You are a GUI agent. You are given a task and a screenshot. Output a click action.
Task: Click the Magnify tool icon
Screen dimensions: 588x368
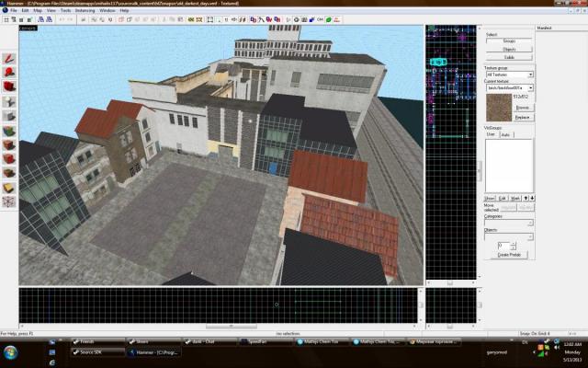point(8,72)
